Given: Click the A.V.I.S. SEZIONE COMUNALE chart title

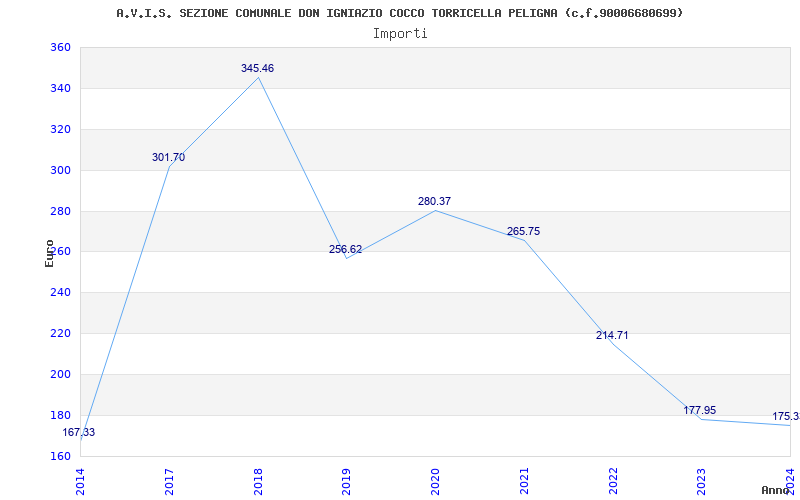Looking at the screenshot, I should click(400, 13).
